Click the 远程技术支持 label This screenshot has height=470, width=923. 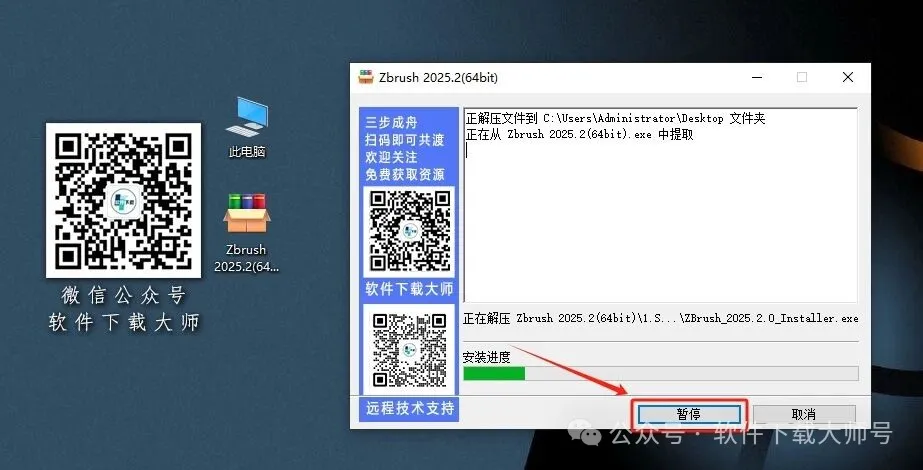pos(410,408)
